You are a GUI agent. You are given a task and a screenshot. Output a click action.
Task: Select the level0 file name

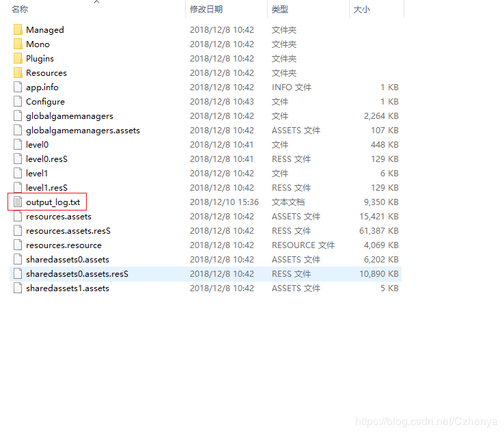tap(38, 144)
